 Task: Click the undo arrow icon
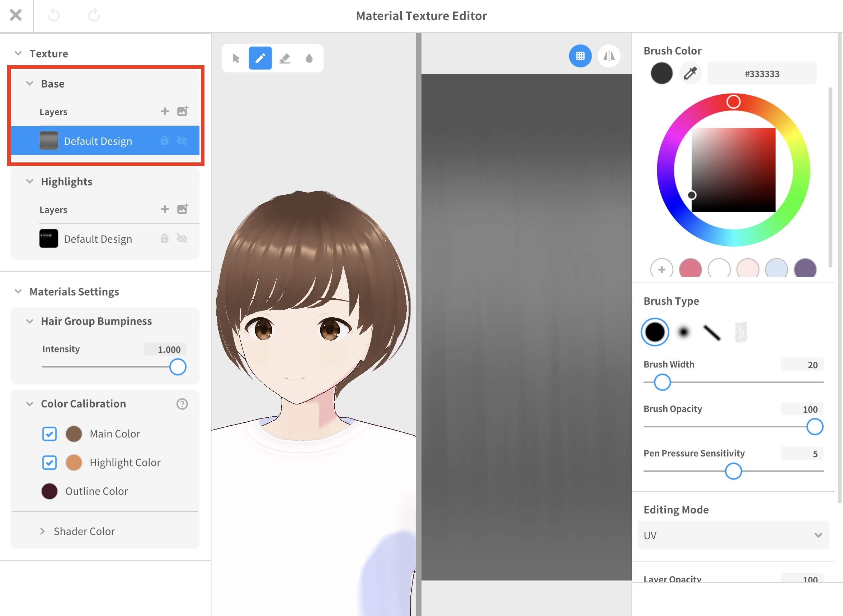54,15
